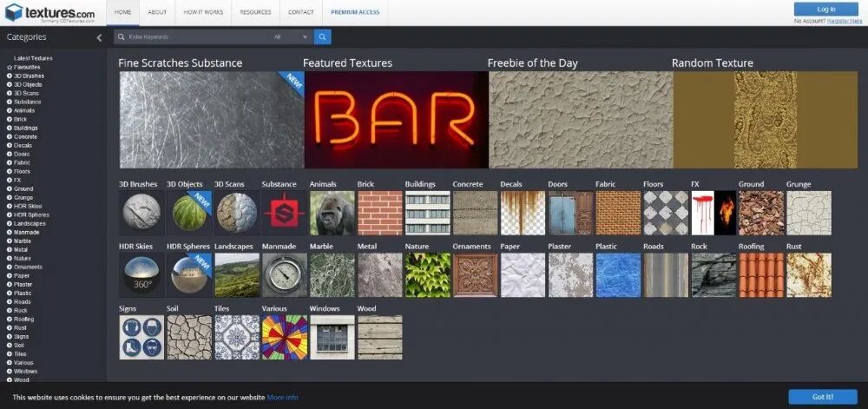The width and height of the screenshot is (868, 409).
Task: Open the Ornaments category thumbnail
Action: pyautogui.click(x=475, y=275)
